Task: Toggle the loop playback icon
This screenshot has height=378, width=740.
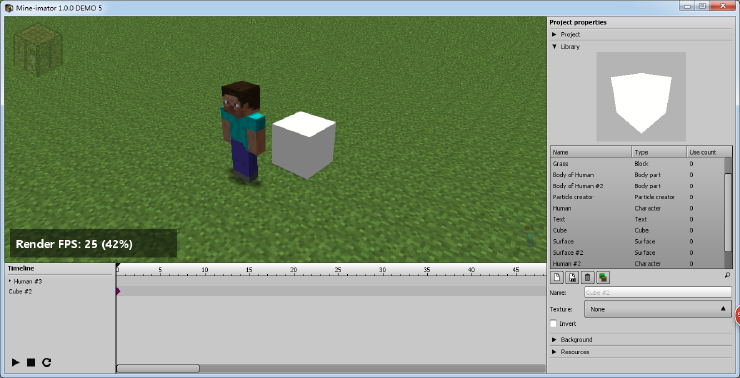Action: (x=46, y=362)
